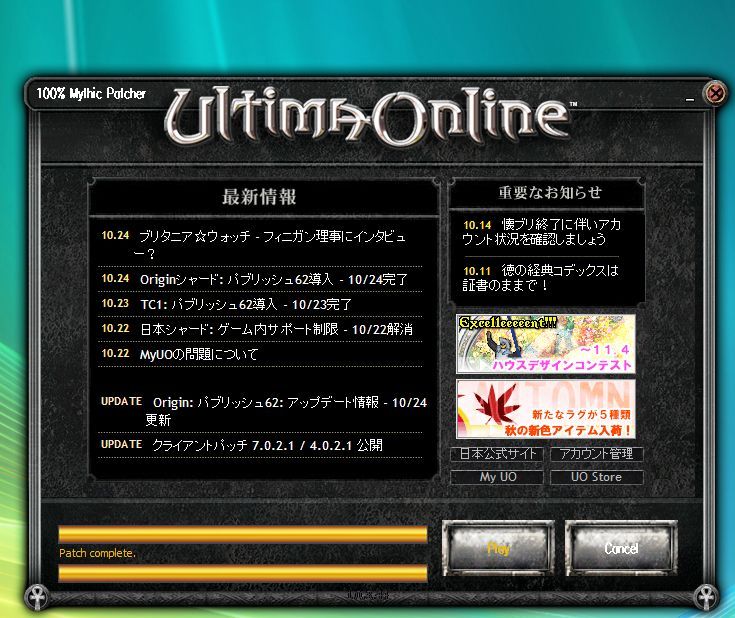Open the My UO button

(497, 477)
